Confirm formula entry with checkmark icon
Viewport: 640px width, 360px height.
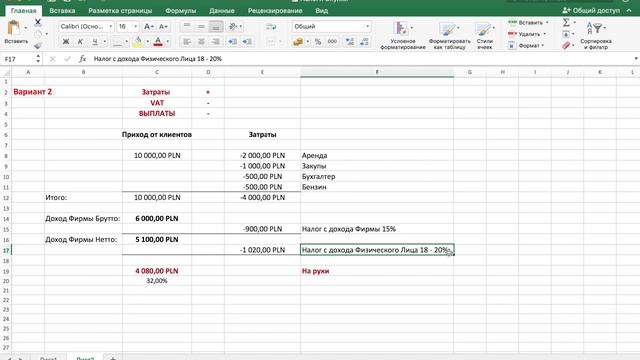[x=67, y=59]
